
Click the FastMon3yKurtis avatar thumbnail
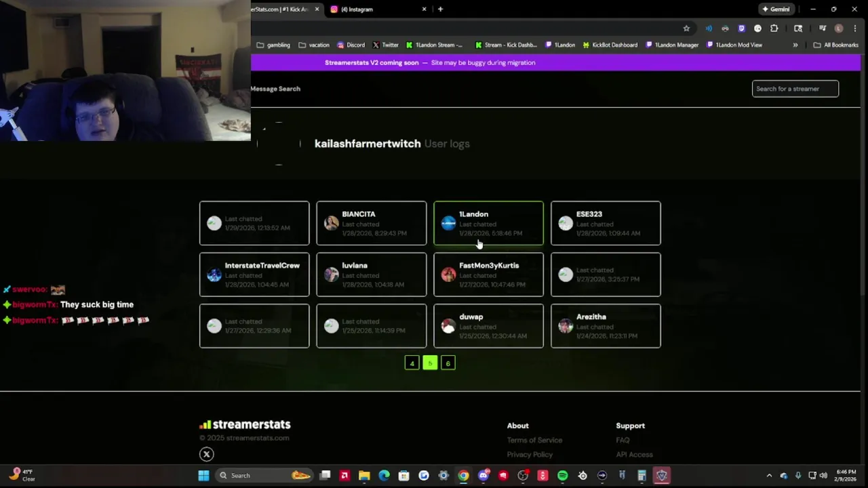coord(448,274)
